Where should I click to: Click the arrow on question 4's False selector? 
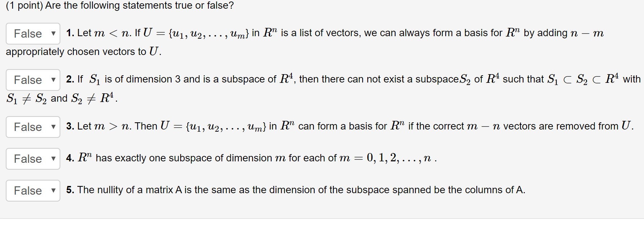pyautogui.click(x=53, y=159)
